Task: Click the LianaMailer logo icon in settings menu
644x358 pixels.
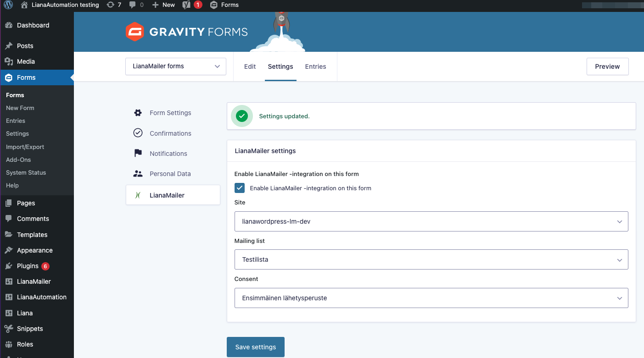Action: [138, 195]
